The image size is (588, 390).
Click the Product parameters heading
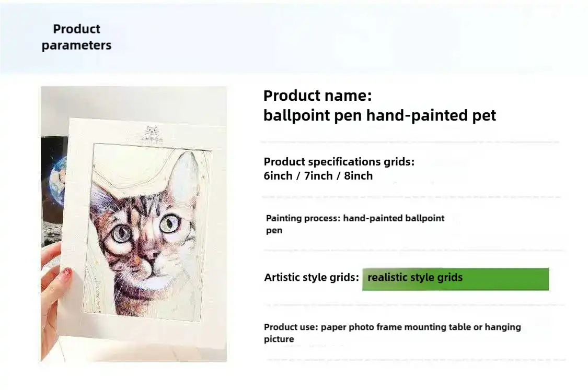pos(76,37)
